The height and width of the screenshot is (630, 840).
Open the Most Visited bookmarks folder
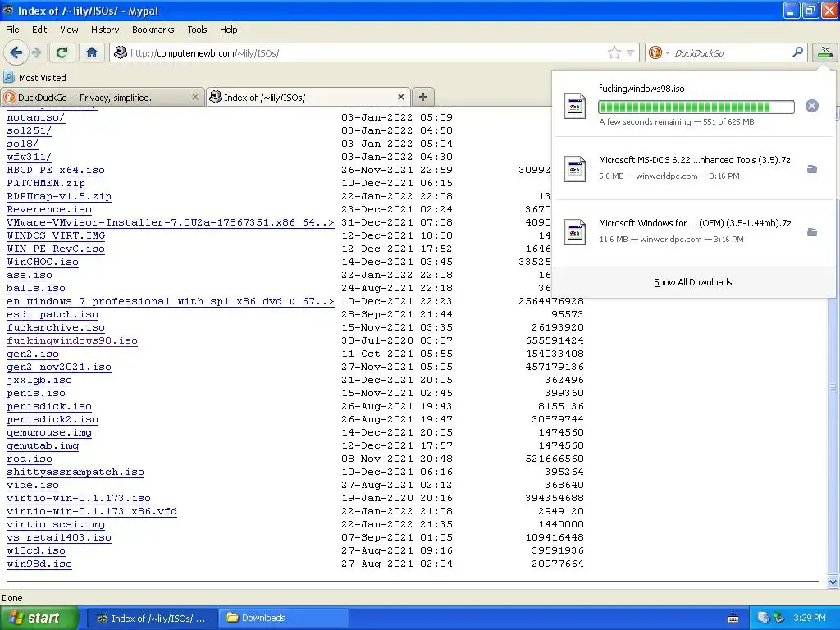click(x=35, y=78)
